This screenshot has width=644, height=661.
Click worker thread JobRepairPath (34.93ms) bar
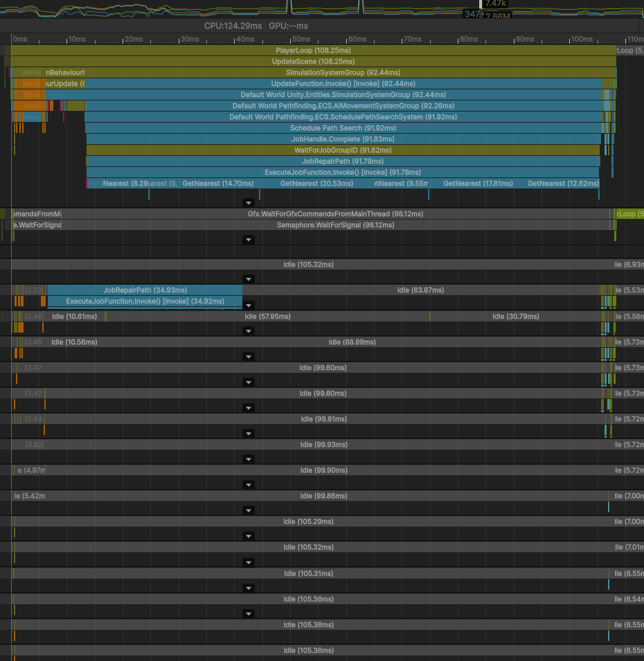145,290
